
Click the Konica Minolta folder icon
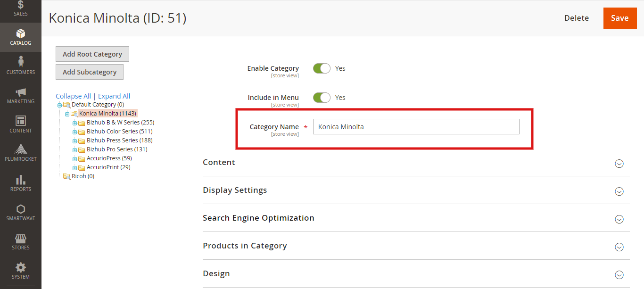click(x=74, y=114)
